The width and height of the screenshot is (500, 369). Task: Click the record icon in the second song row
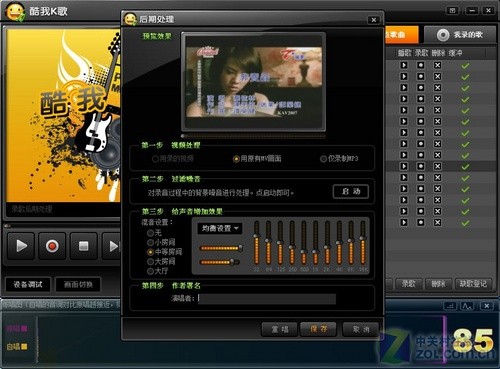tap(421, 76)
